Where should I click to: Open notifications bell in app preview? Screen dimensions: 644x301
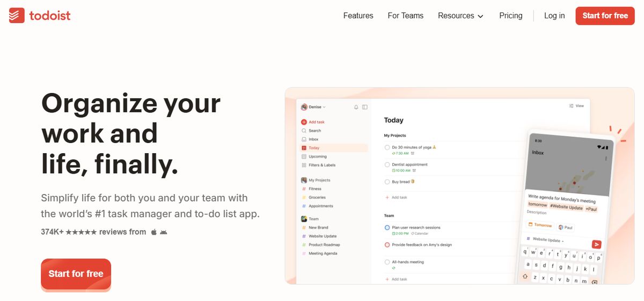pos(356,107)
